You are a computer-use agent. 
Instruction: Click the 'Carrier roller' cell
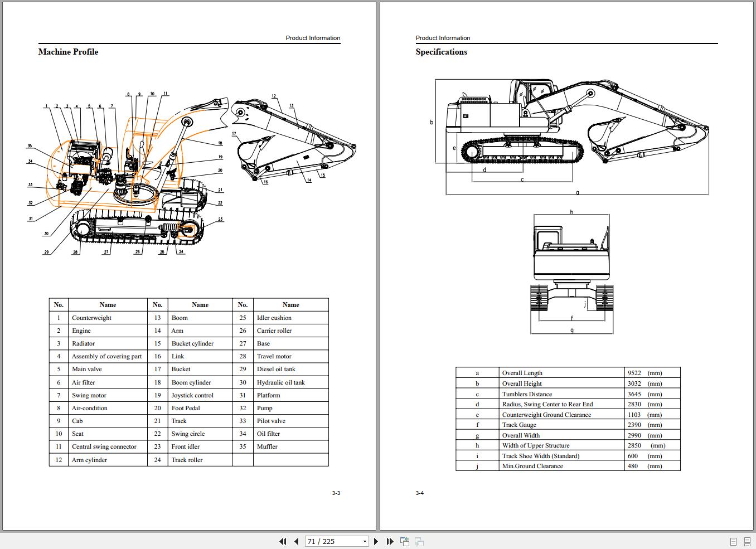[290, 331]
